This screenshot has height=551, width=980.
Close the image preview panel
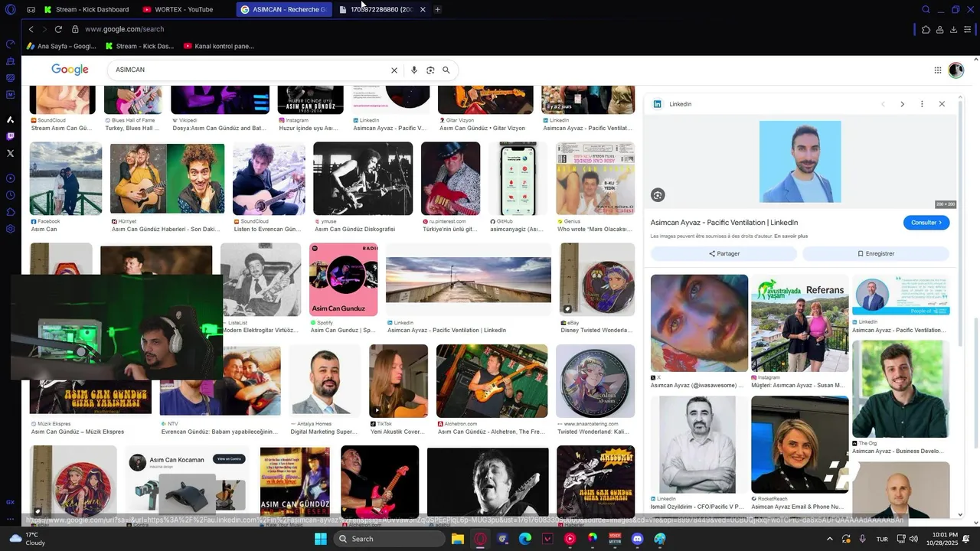pos(942,104)
